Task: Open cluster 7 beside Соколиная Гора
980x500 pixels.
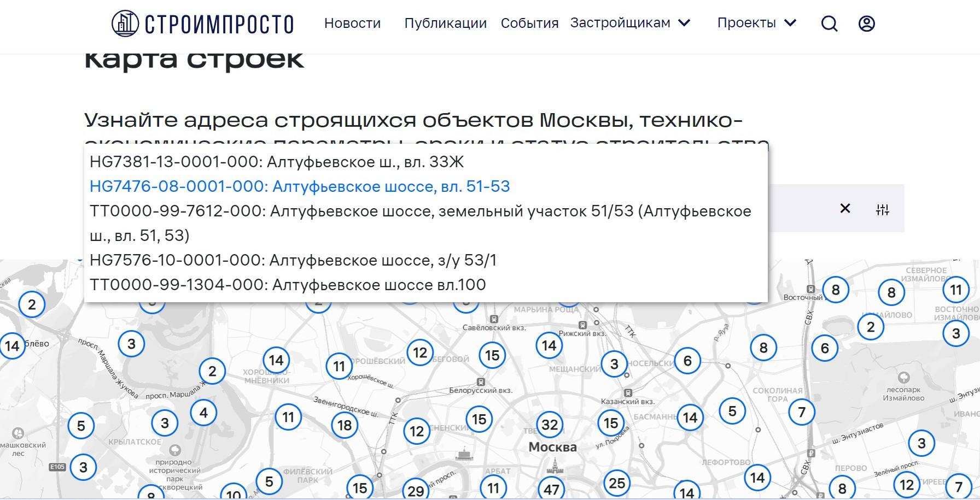Action: [x=802, y=412]
